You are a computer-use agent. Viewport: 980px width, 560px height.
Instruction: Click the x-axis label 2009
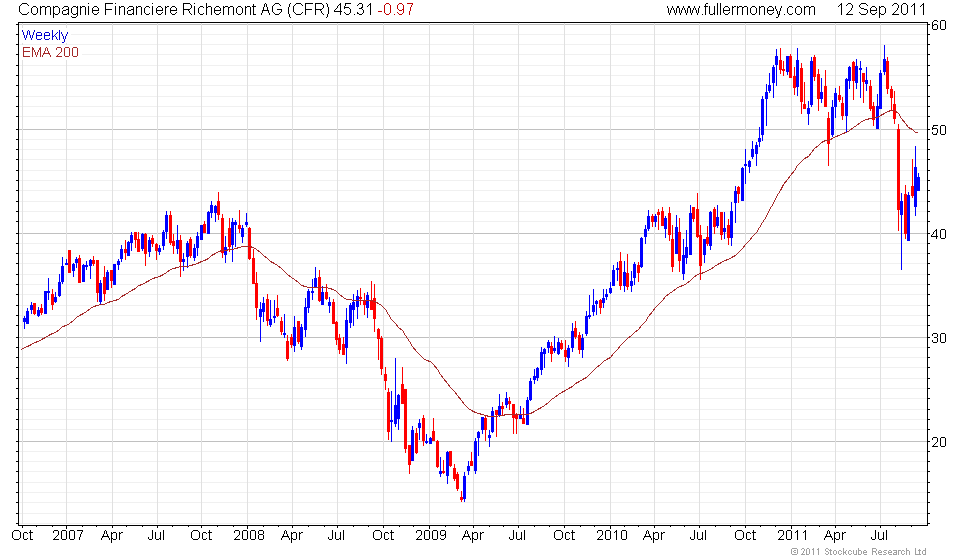(x=431, y=536)
